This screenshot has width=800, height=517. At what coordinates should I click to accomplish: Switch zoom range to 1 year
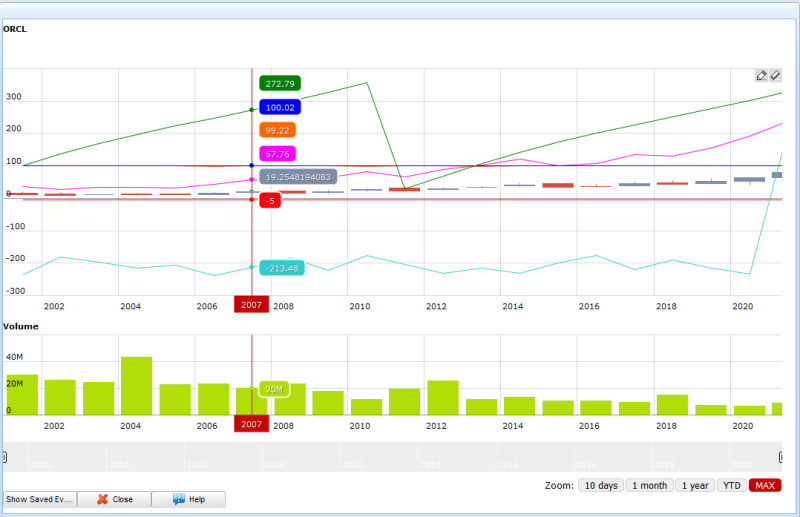pos(695,485)
